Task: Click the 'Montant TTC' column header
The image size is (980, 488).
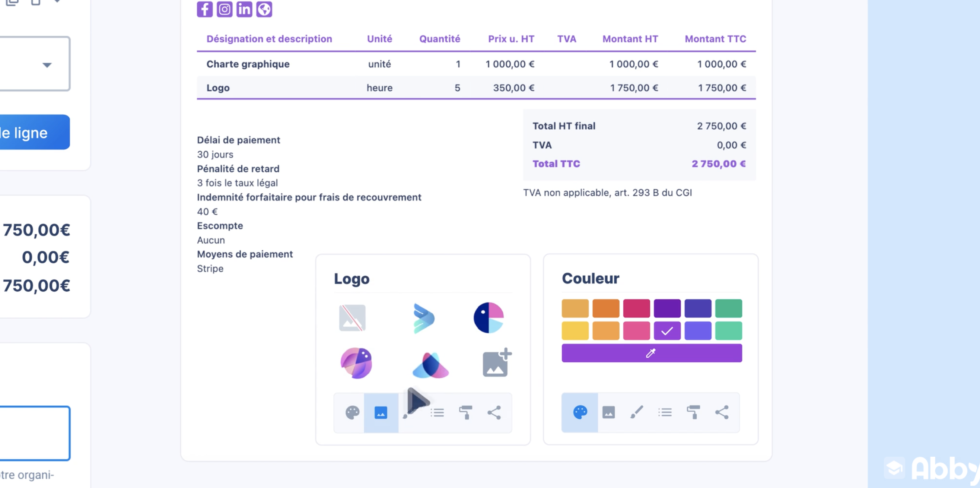Action: click(x=716, y=39)
